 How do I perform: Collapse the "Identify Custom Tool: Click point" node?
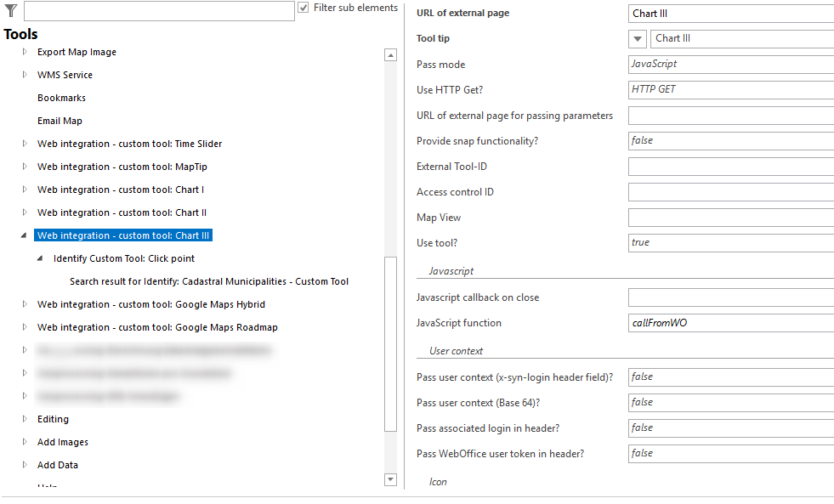click(x=41, y=258)
